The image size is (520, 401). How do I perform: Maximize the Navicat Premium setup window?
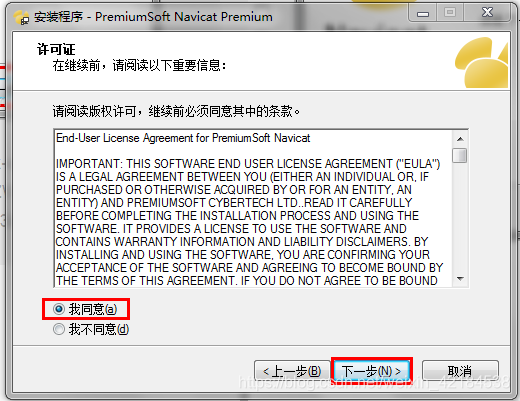(x=449, y=13)
